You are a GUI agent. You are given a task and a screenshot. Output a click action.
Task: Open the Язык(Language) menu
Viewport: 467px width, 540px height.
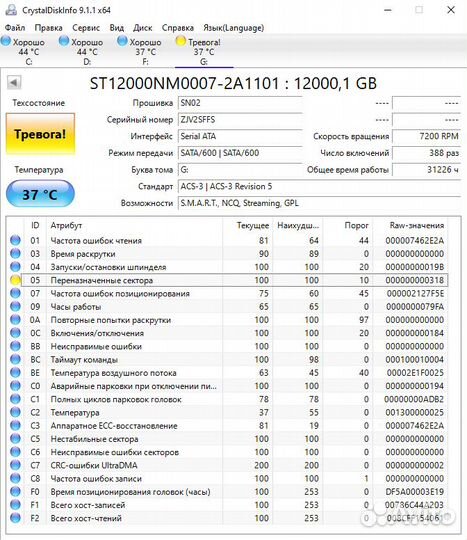pyautogui.click(x=234, y=28)
